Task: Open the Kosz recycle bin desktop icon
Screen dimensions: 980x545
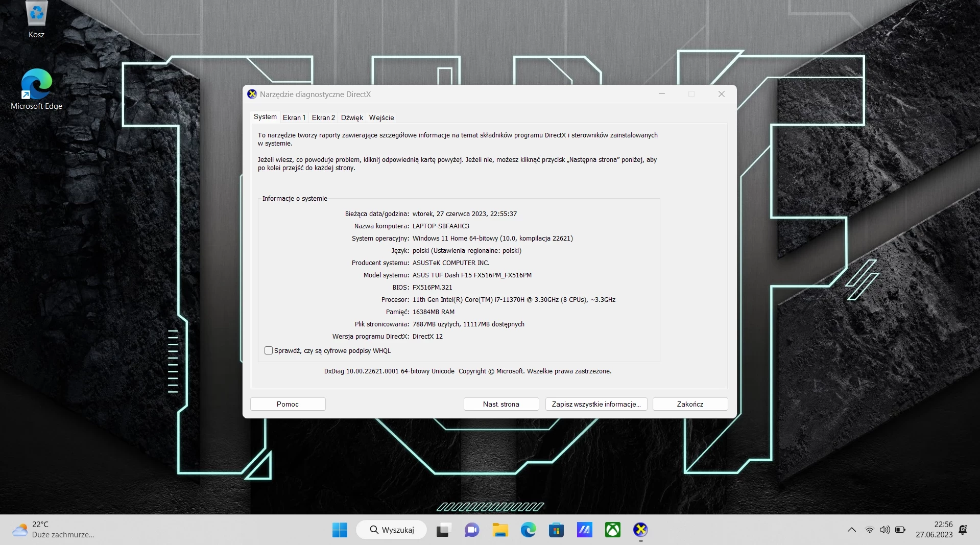Action: pos(36,19)
